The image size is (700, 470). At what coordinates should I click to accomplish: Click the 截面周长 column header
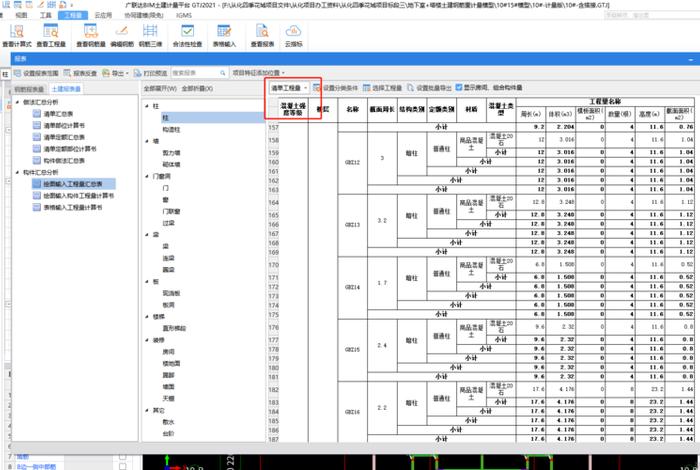[x=382, y=109]
